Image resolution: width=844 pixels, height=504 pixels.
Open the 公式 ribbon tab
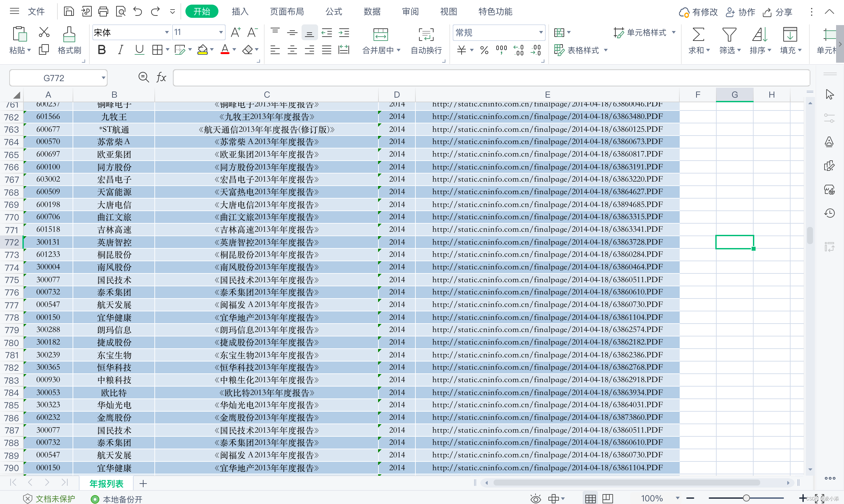pyautogui.click(x=334, y=12)
